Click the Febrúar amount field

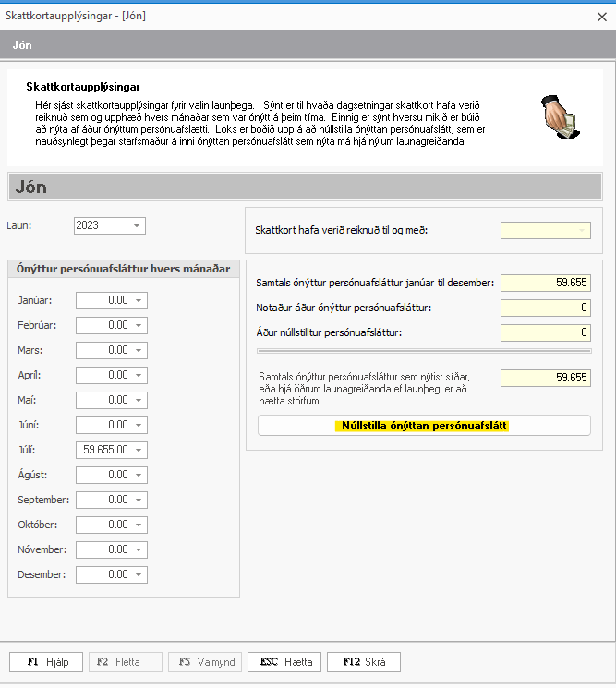tap(103, 325)
